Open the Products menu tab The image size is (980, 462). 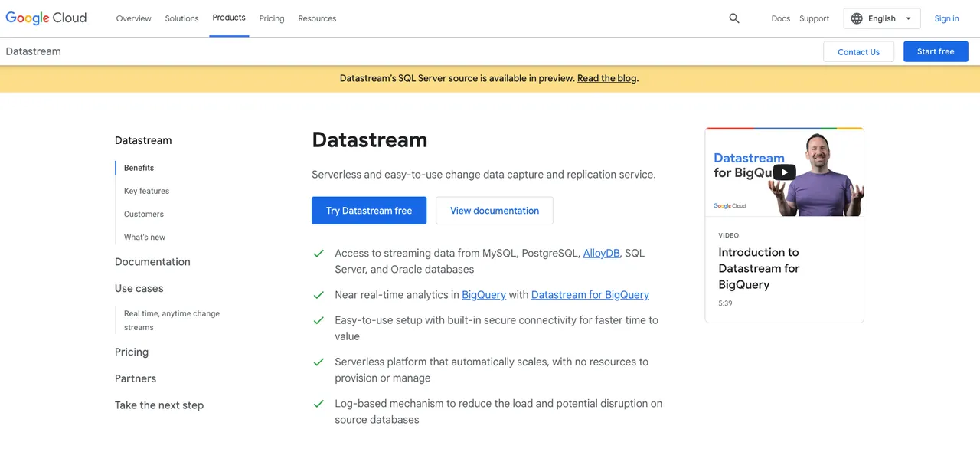[x=229, y=18]
